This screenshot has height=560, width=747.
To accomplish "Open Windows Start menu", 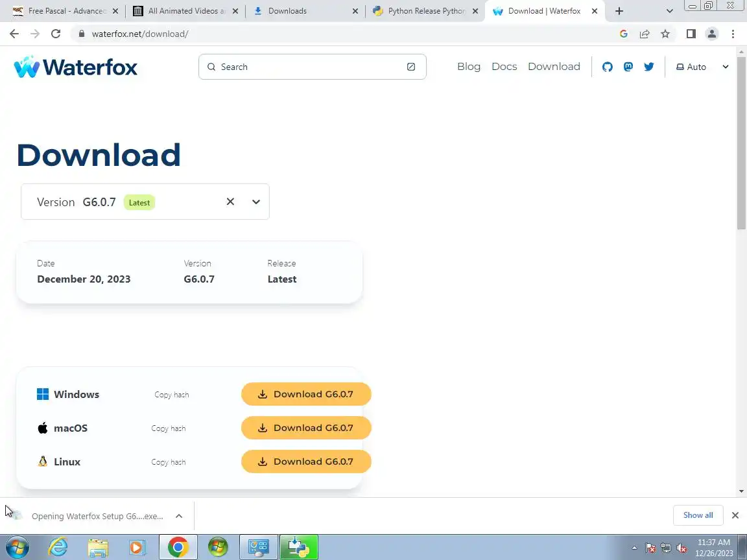I will pyautogui.click(x=16, y=547).
